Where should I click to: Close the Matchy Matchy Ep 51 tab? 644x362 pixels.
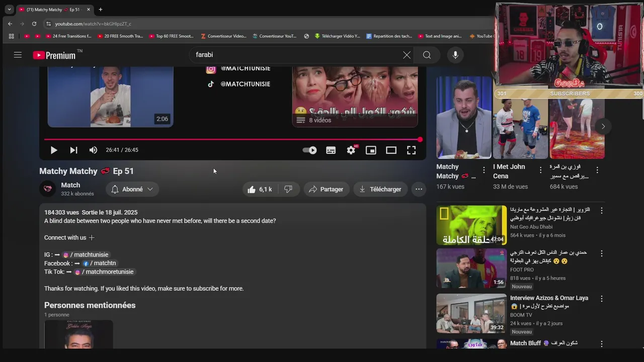tap(89, 10)
